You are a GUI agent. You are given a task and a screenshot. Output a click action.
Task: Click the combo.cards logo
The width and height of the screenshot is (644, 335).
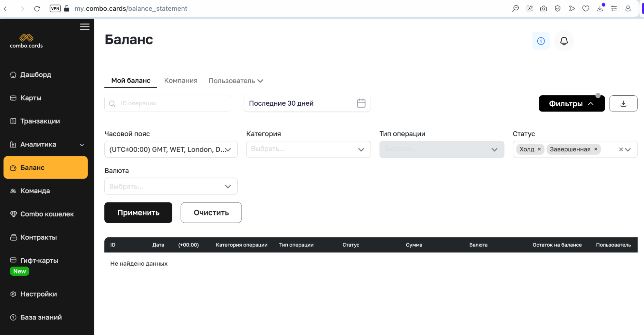[26, 41]
